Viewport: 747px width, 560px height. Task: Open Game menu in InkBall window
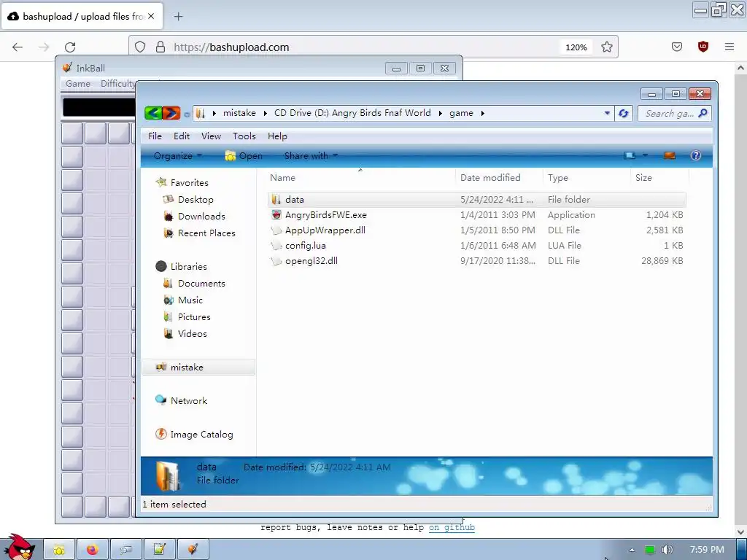(78, 83)
